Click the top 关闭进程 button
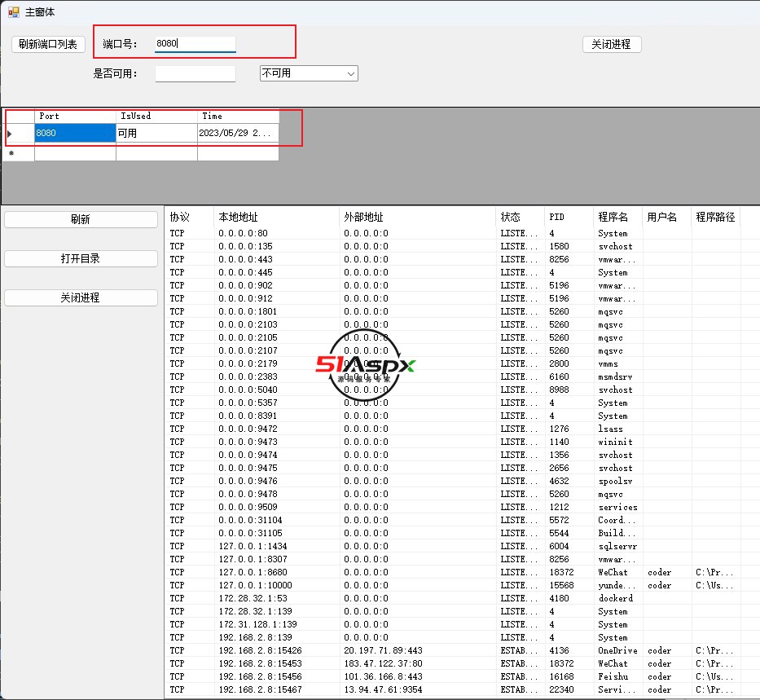The height and width of the screenshot is (700, 760). (612, 44)
